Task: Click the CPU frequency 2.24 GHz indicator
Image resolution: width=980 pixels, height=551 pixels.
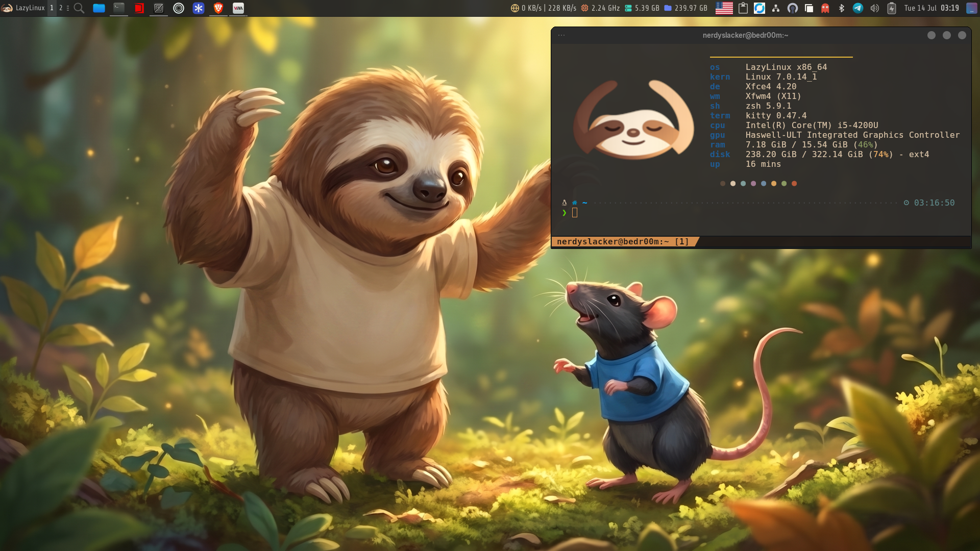Action: (x=601, y=8)
